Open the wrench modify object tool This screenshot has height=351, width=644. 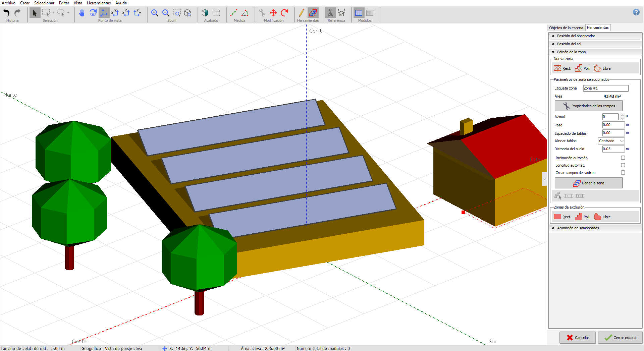(262, 13)
